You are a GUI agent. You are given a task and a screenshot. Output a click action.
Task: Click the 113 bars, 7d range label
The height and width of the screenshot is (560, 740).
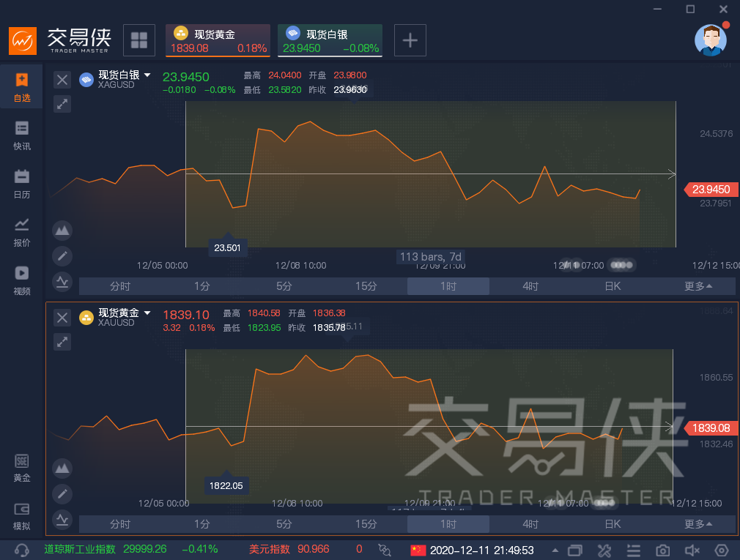tap(430, 257)
